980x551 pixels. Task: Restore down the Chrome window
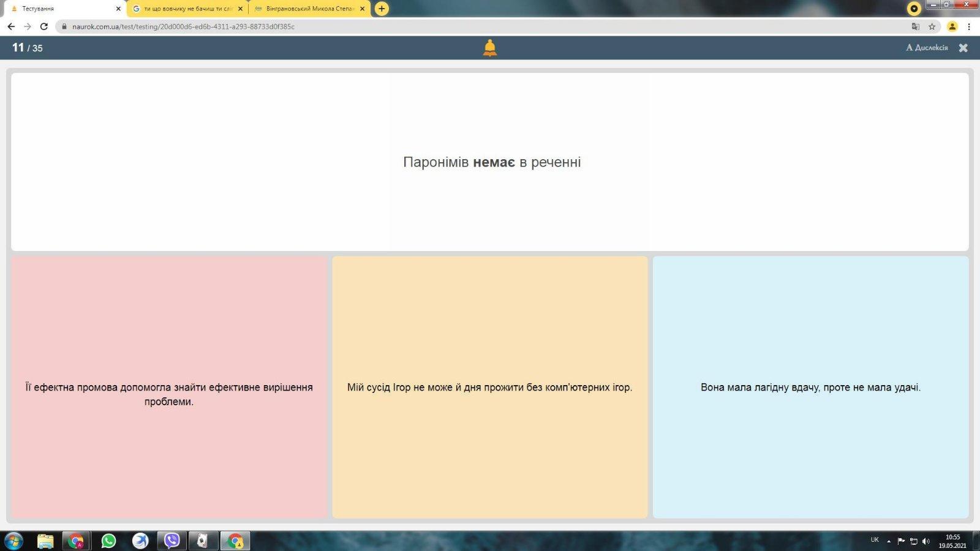[947, 4]
